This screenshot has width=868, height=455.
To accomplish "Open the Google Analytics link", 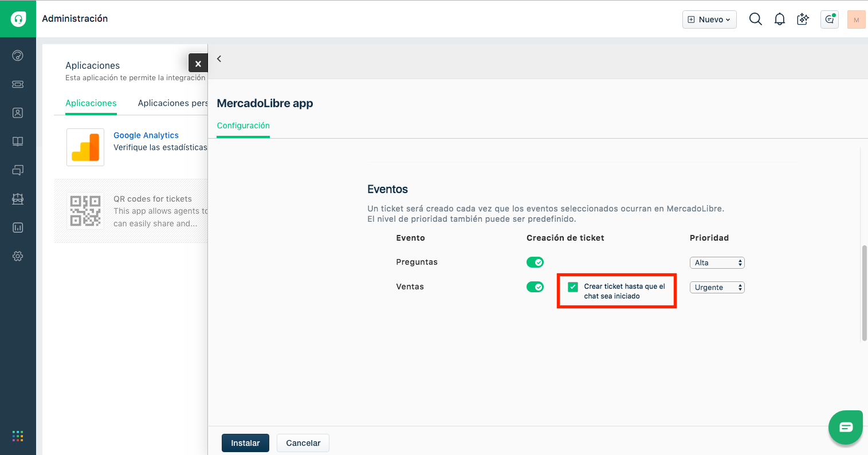I will [x=146, y=135].
